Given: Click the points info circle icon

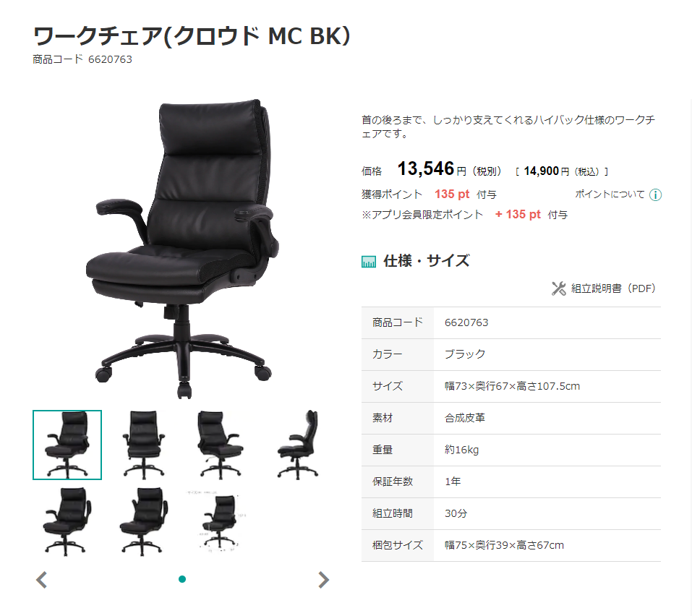Looking at the screenshot, I should coord(655,194).
